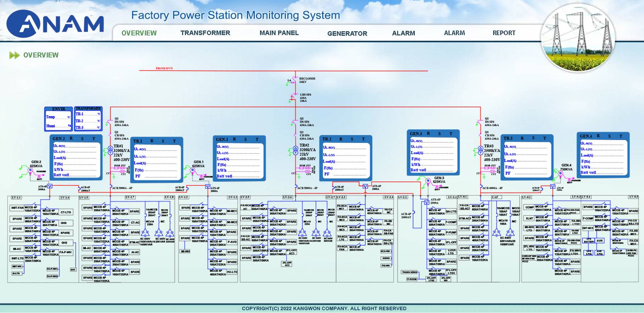Click the MI-MC1 load box
Screen dimensions: 644x313
[x=232, y=211]
